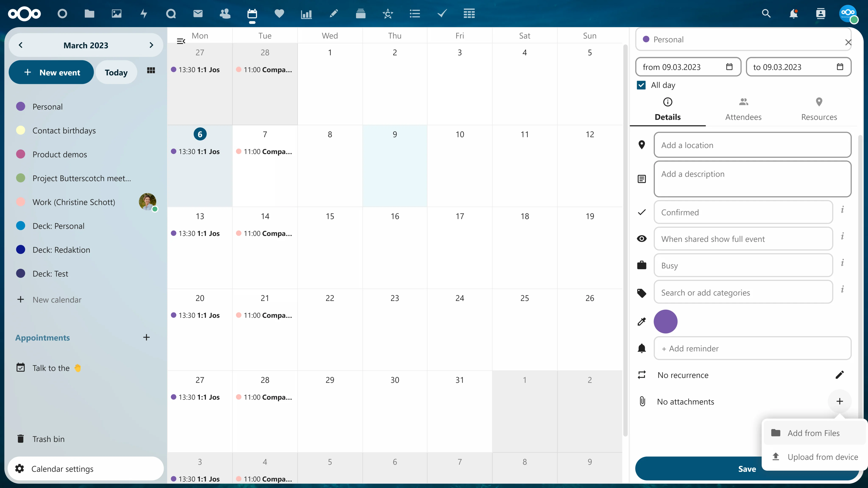Viewport: 868px width, 488px height.
Task: Choose Upload from device menu entry
Action: pyautogui.click(x=815, y=457)
